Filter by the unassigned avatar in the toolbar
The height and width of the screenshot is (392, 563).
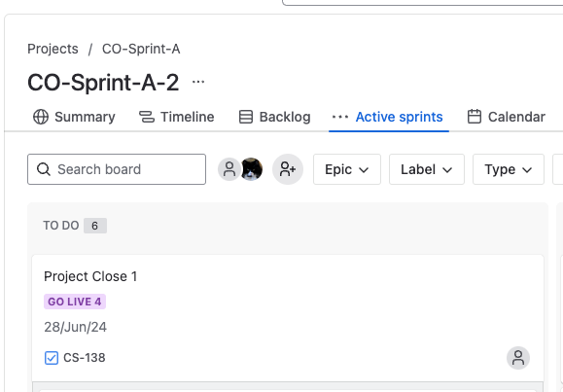tap(229, 169)
